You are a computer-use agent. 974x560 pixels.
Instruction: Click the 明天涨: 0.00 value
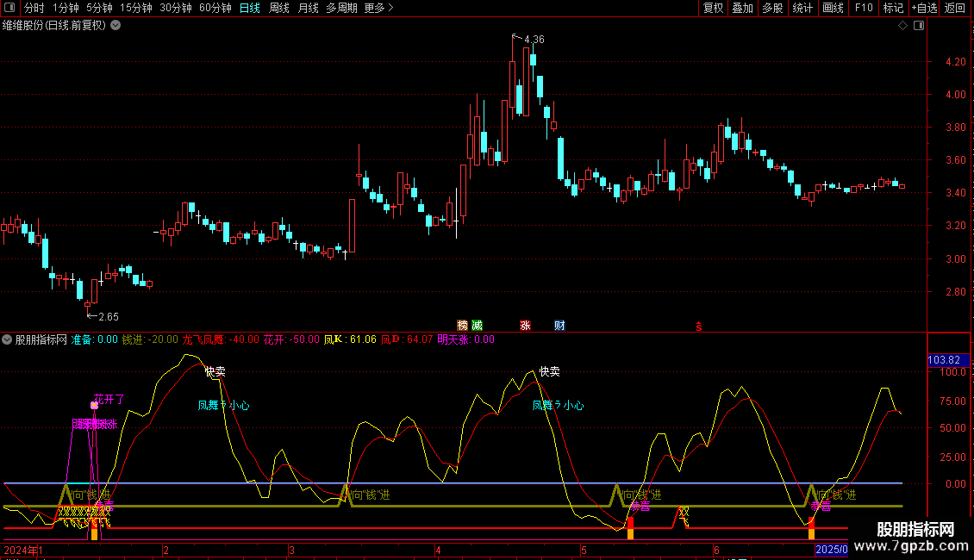click(x=465, y=339)
